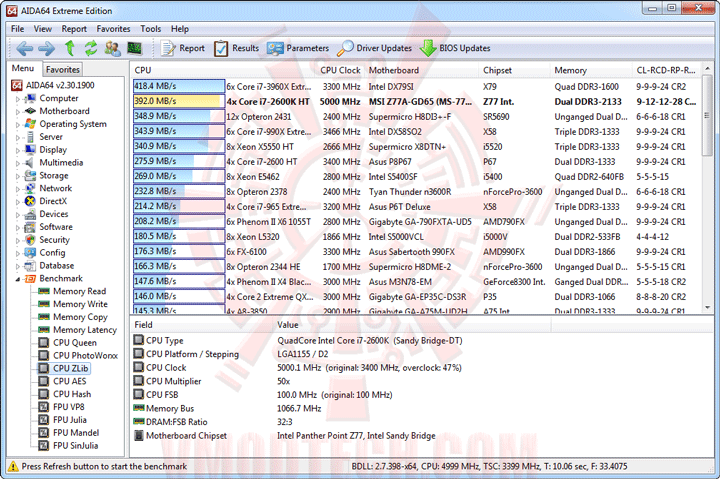Expand the Storage tree node
Image resolution: width=720 pixels, height=479 pixels.
(18, 176)
